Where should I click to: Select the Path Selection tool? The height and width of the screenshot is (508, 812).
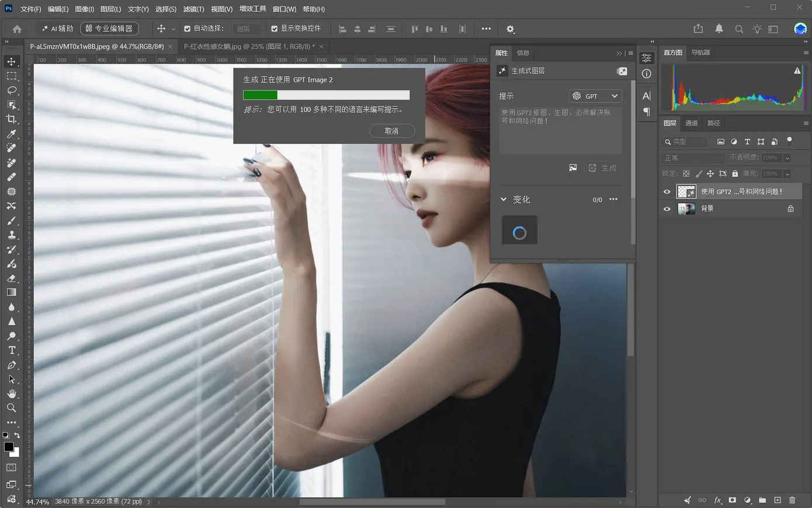pyautogui.click(x=11, y=380)
